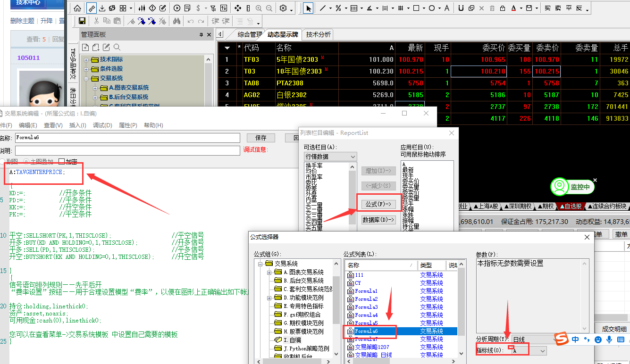This screenshot has height=364, width=630.
Task: Expand the 技术指标 tree node
Action: pos(86,60)
